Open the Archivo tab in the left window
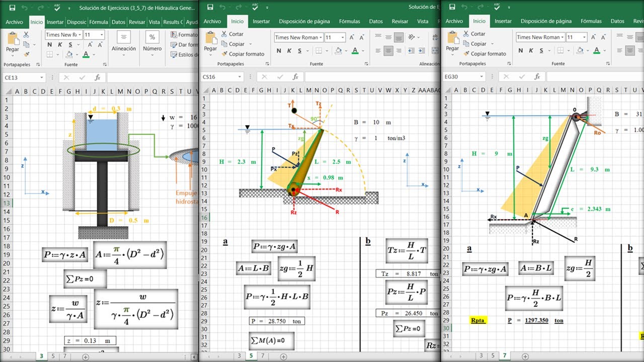 (x=15, y=22)
